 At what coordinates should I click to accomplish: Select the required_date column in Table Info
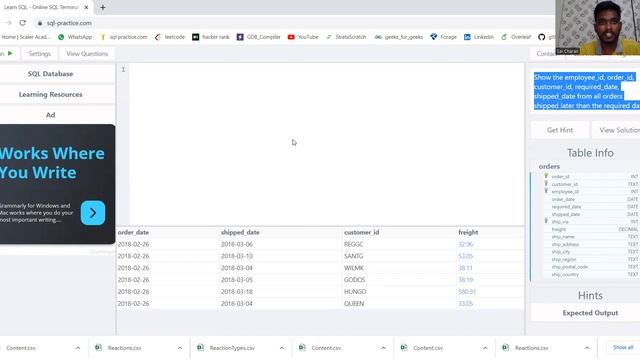pyautogui.click(x=566, y=207)
